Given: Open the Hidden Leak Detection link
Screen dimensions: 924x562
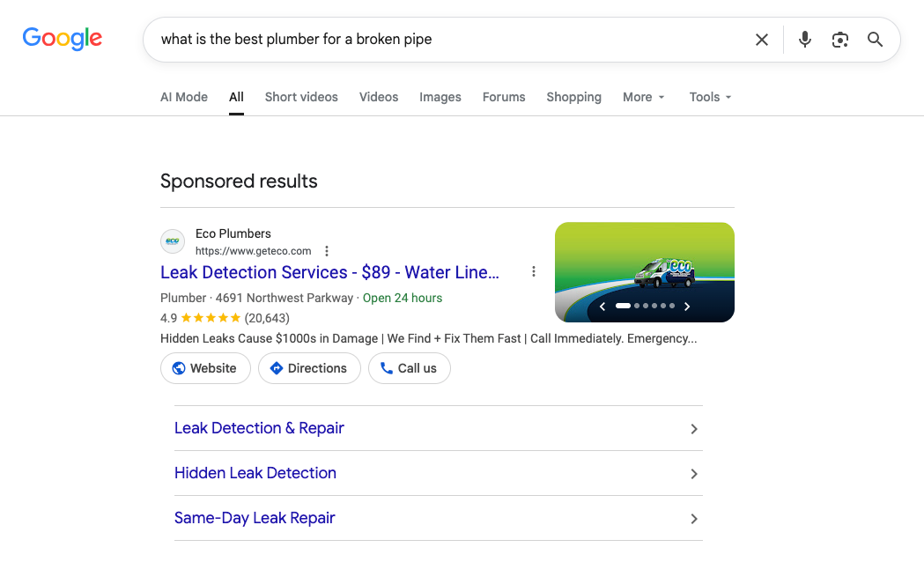Looking at the screenshot, I should point(255,473).
